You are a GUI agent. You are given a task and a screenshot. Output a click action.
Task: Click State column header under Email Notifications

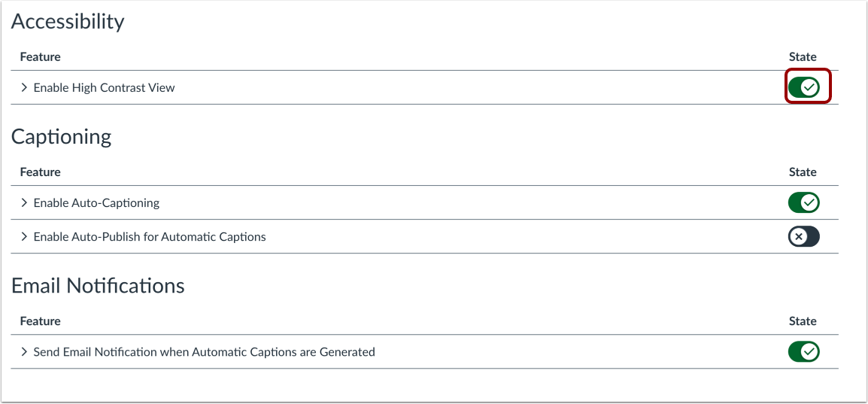tap(803, 321)
